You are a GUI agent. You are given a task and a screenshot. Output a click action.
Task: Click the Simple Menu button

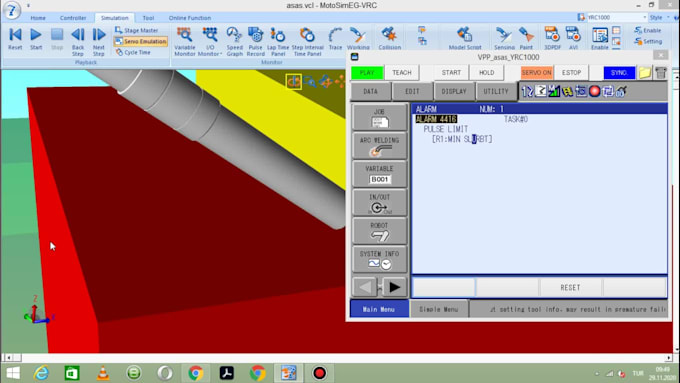[438, 309]
